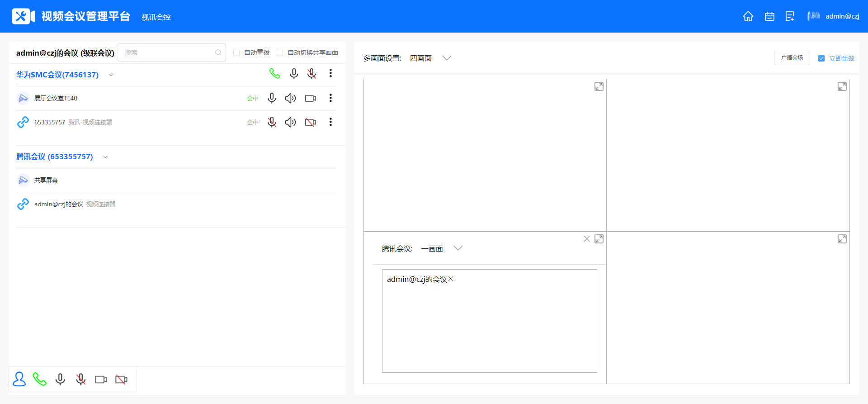868x404 pixels.
Task: Collapse the 腾讯会议 (653355757) group
Action: tap(105, 157)
